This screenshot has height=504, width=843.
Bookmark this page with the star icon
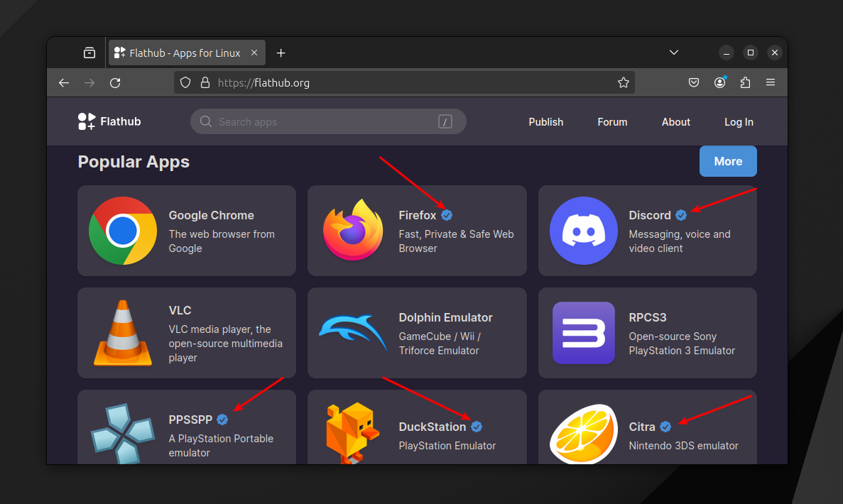coord(623,83)
